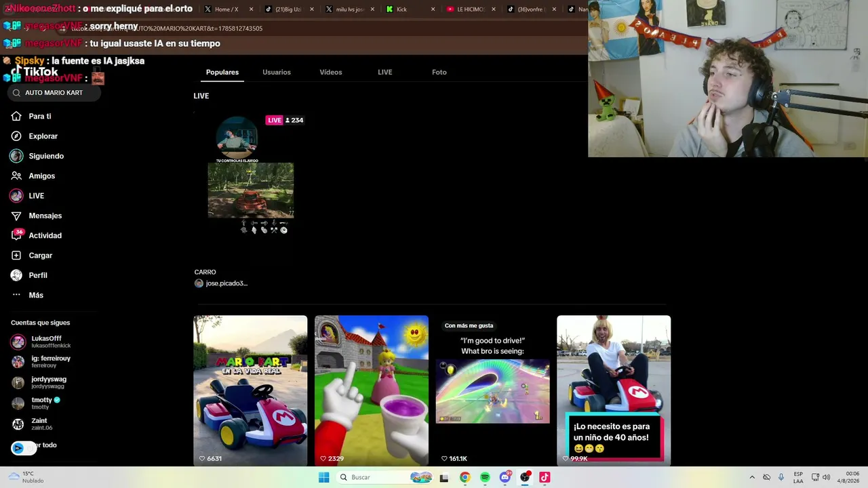
Task: Open the weather widget showing 15°C Nublado
Action: pos(26,477)
